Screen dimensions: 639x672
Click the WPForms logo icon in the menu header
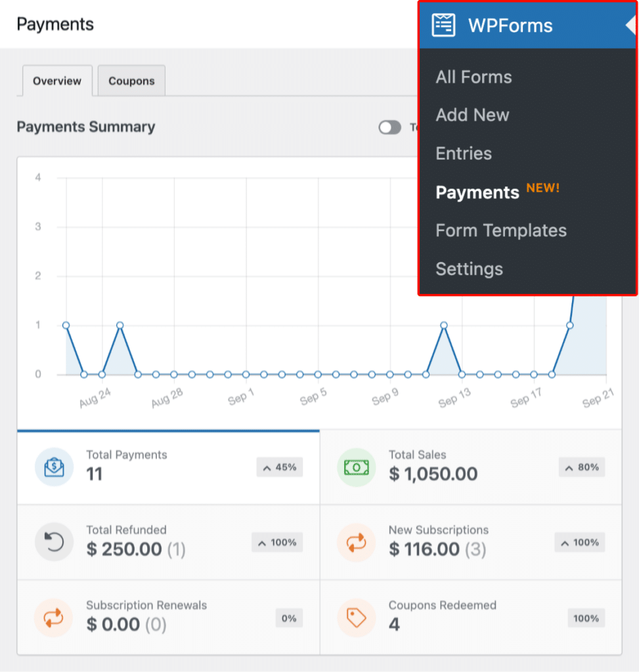(x=443, y=25)
